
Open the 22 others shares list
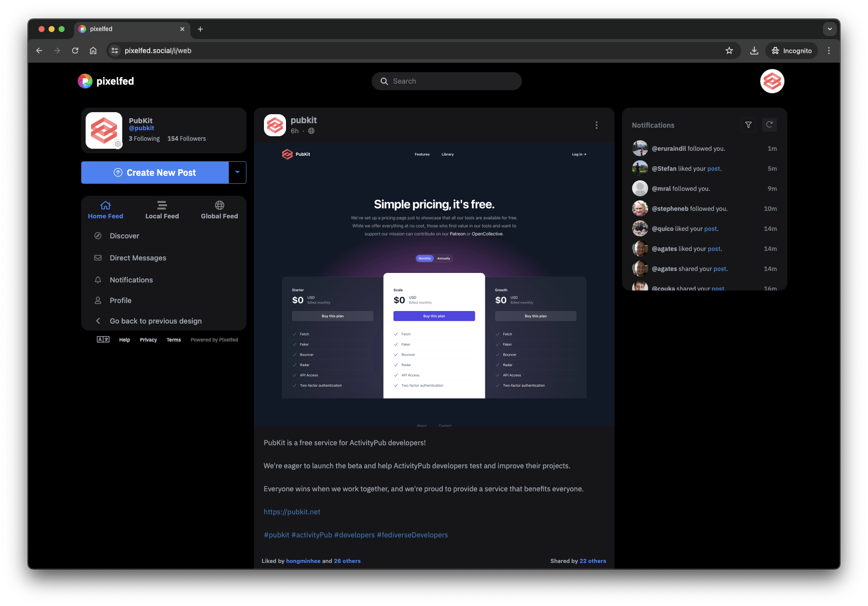click(x=593, y=561)
